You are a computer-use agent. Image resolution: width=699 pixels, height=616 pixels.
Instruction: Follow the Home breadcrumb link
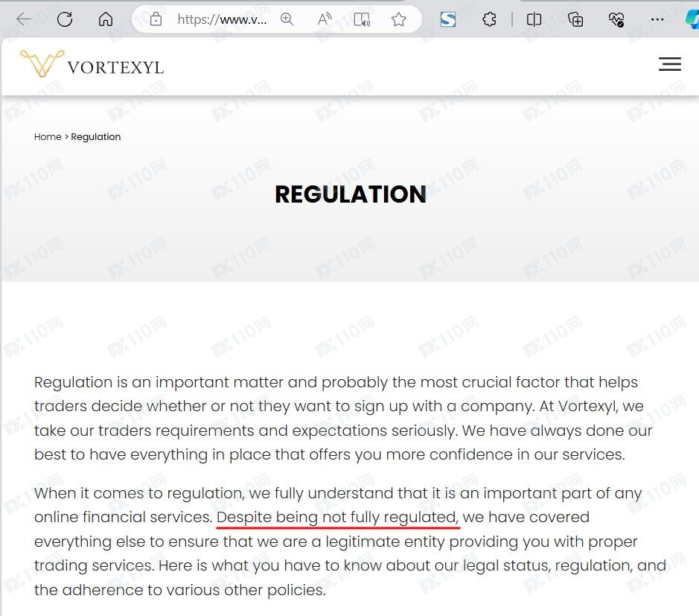coord(48,137)
